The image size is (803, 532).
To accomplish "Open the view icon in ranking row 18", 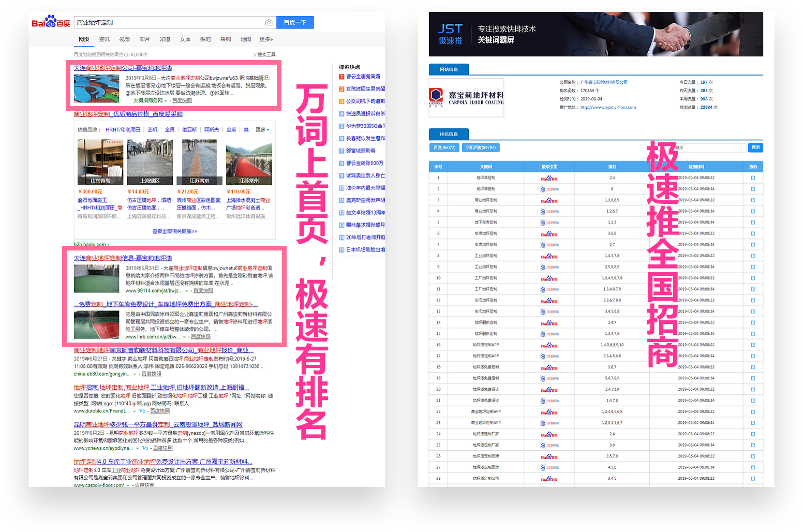I will click(x=753, y=367).
